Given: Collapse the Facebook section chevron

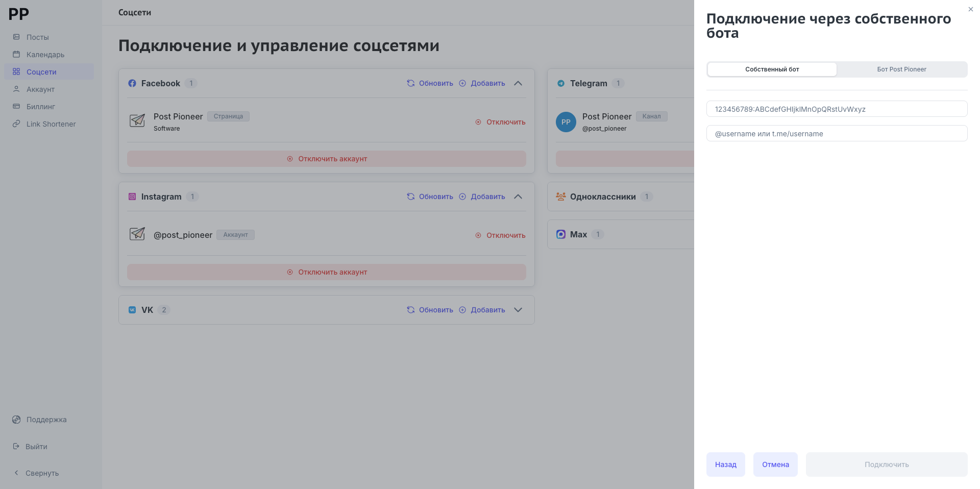Looking at the screenshot, I should (518, 83).
